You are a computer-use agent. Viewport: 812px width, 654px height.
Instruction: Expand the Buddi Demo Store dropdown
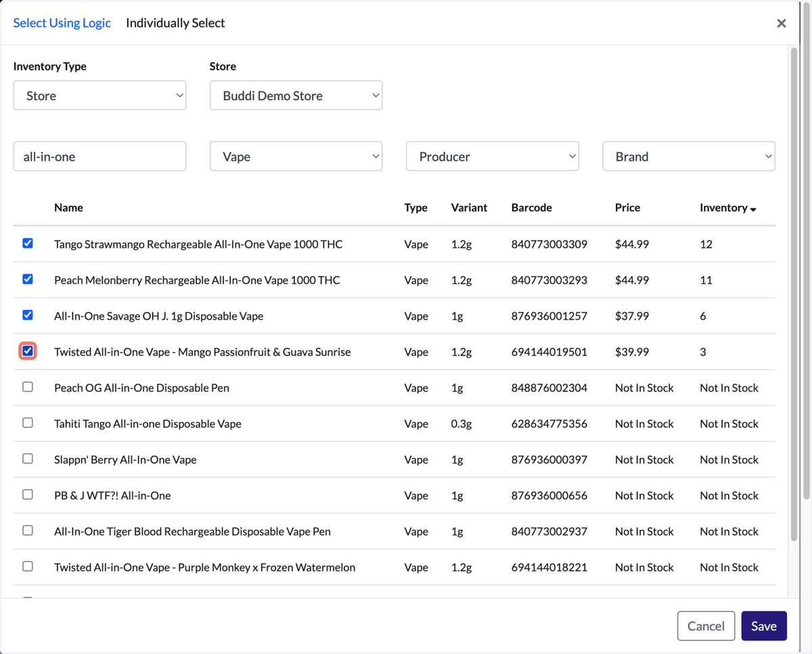click(x=296, y=95)
